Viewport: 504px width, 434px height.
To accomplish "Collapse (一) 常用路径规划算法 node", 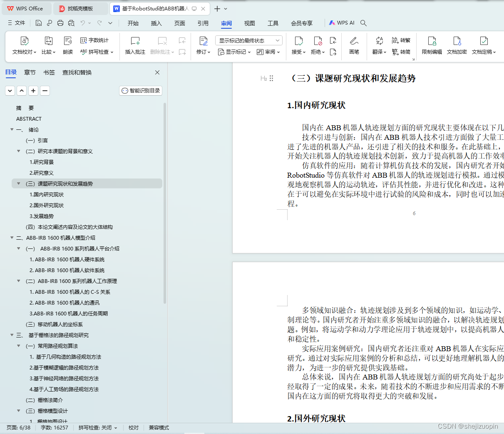I will [x=19, y=346].
